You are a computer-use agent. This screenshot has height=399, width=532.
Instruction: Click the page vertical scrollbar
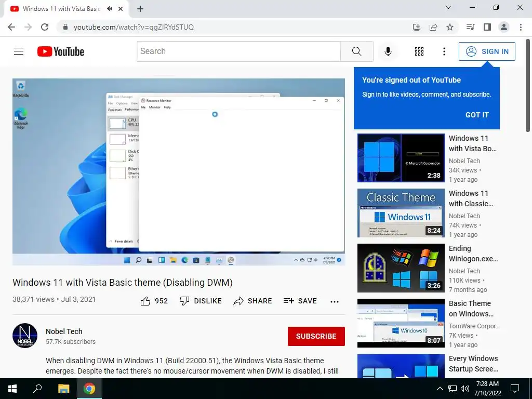pyautogui.click(x=528, y=85)
